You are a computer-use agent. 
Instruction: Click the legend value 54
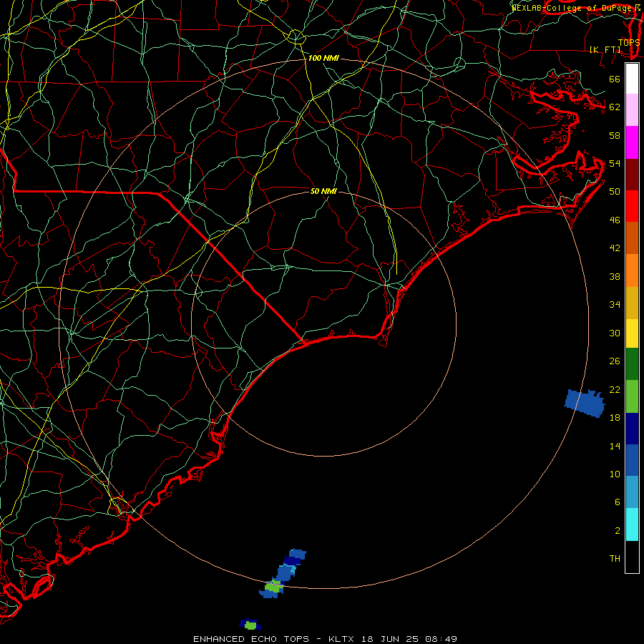coord(615,163)
